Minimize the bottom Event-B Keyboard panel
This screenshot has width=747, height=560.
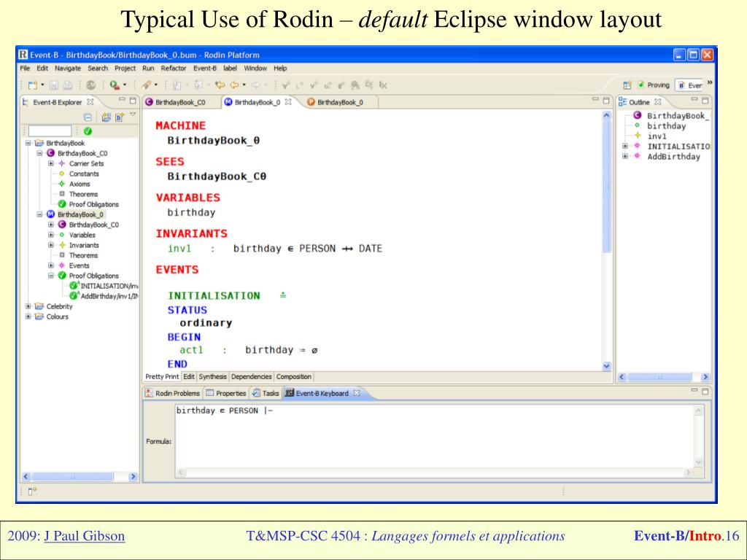click(694, 390)
